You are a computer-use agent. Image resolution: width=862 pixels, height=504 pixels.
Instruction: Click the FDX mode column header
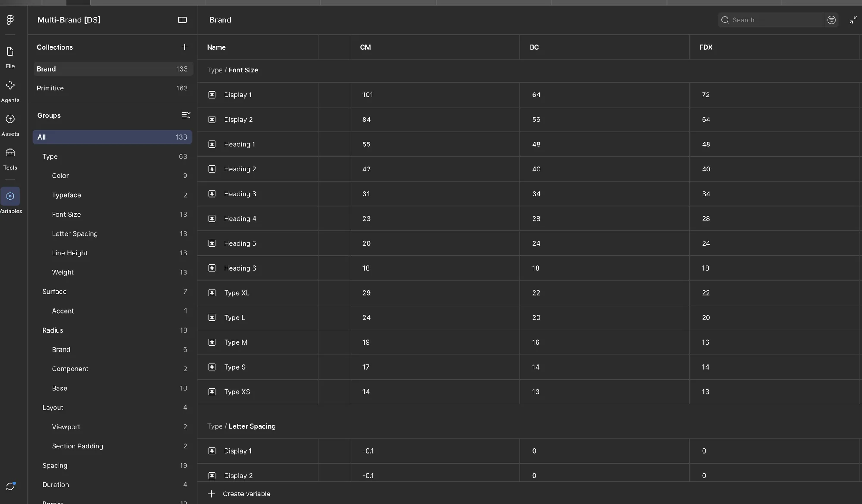pos(775,47)
